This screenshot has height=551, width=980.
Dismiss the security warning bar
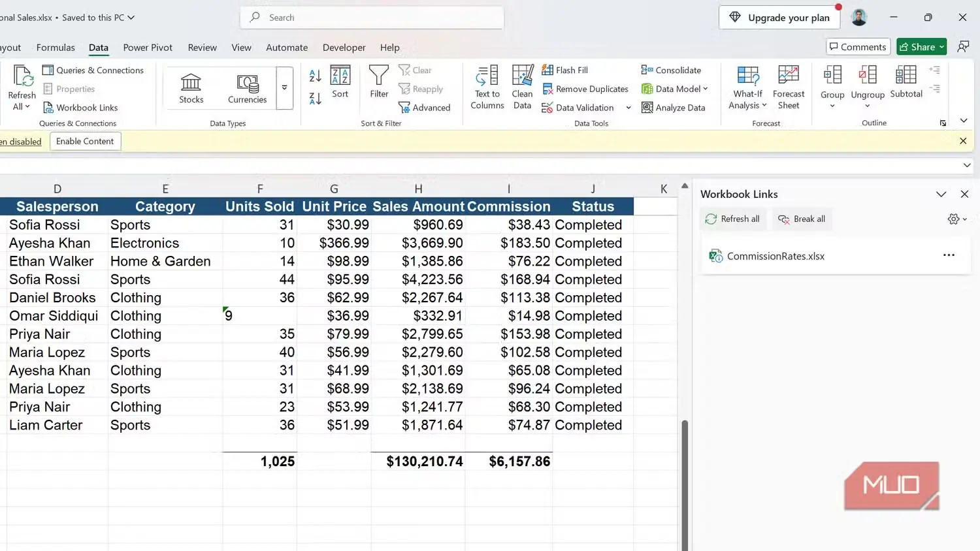963,141
